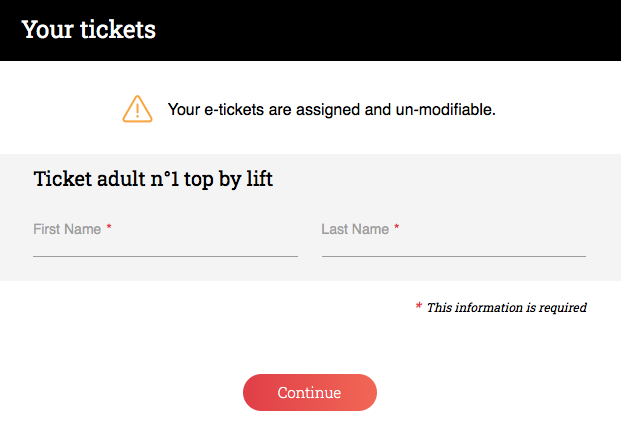
Task: Click the underline of the Last Name field
Action: click(x=454, y=257)
